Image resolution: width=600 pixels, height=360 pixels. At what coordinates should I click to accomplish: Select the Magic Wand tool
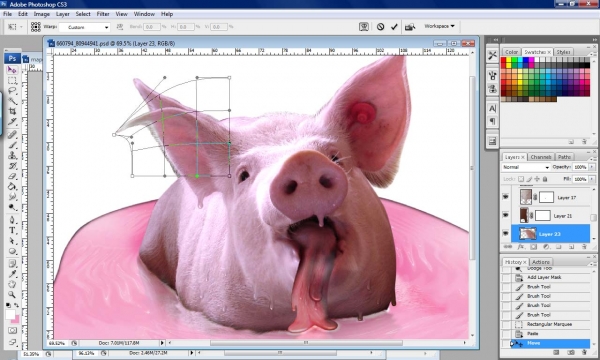coord(12,101)
